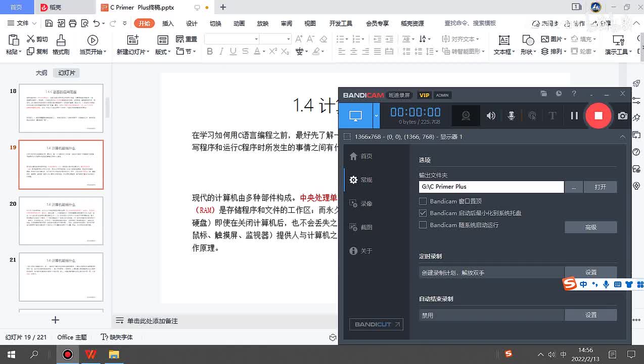Uncheck Bandicam 启动后最小化到系统托盘
Screen dimensions: 644x364
pyautogui.click(x=423, y=213)
